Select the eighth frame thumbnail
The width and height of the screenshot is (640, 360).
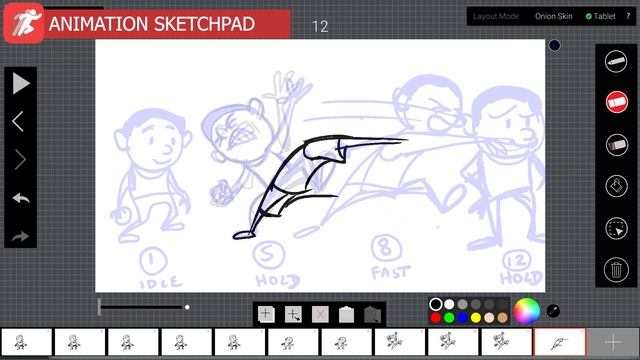point(400,342)
